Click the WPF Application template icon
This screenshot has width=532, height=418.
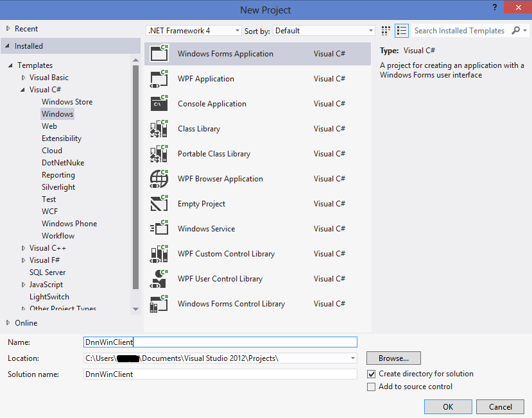[x=159, y=79]
